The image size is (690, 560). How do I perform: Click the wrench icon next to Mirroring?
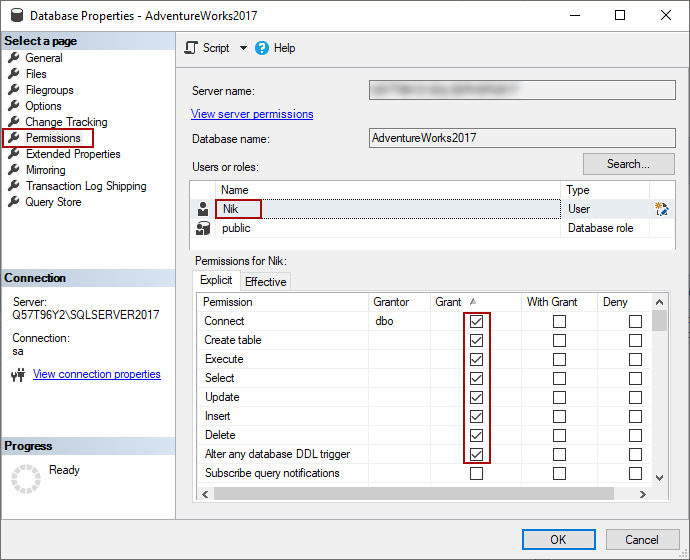[14, 170]
